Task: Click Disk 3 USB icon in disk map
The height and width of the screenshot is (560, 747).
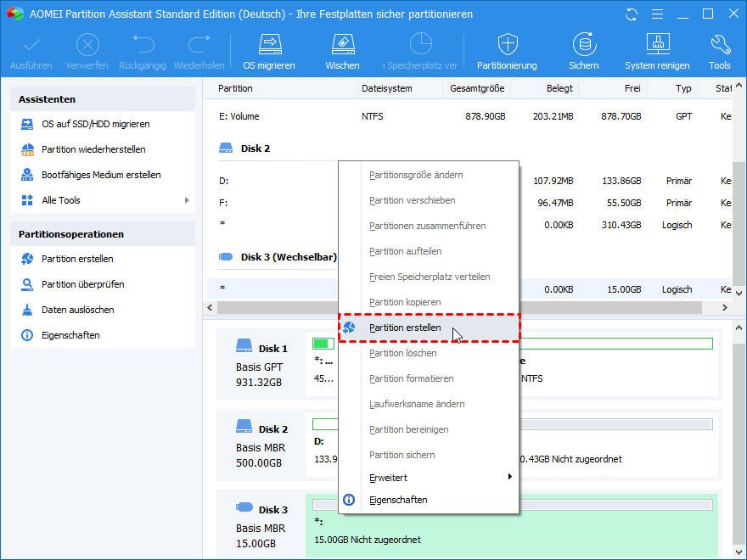Action: tap(244, 507)
